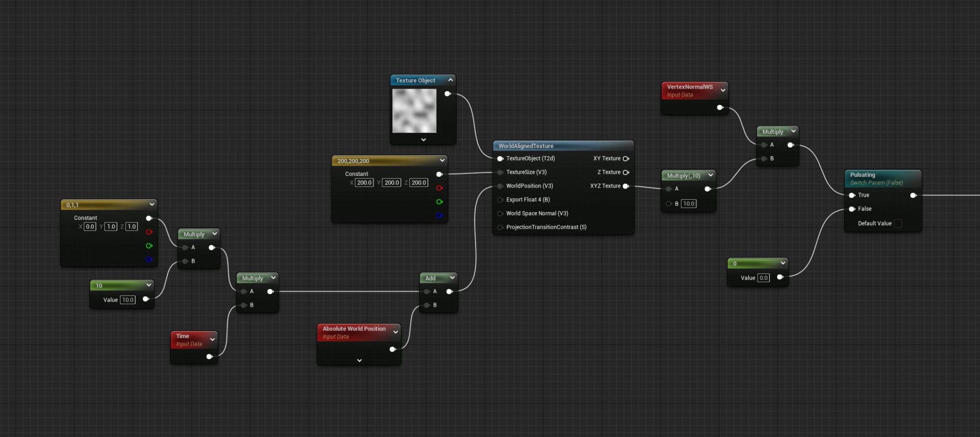The width and height of the screenshot is (980, 437).
Task: Click the Pulsating switch output pin
Action: (913, 195)
